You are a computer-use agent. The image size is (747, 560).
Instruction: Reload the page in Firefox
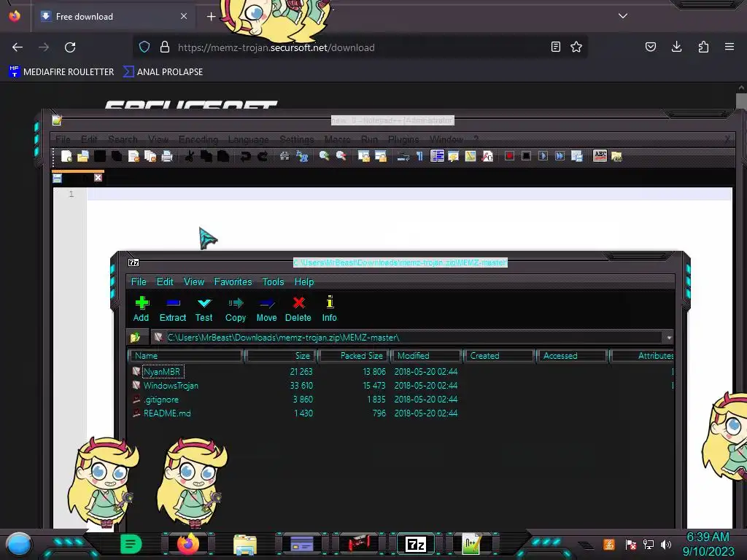[x=70, y=47]
